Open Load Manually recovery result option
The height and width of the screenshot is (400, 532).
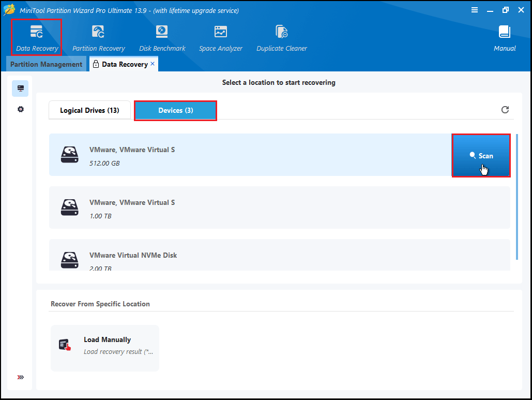[x=105, y=348]
